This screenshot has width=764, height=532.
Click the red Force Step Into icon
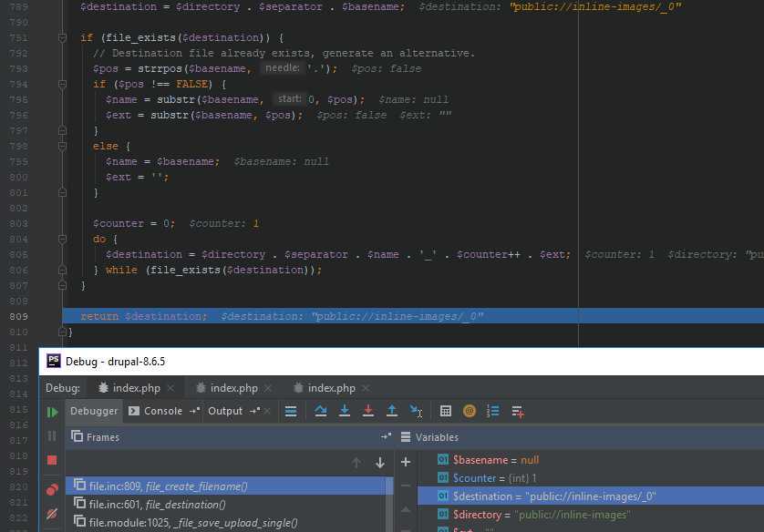tap(368, 412)
